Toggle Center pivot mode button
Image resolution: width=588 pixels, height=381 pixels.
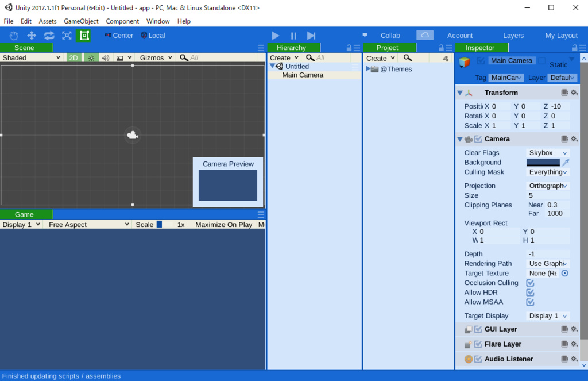point(119,35)
